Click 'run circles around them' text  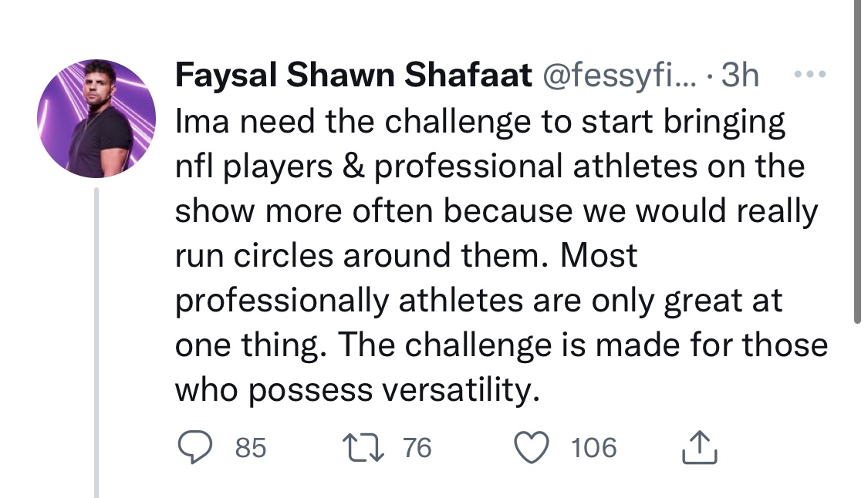click(x=360, y=256)
